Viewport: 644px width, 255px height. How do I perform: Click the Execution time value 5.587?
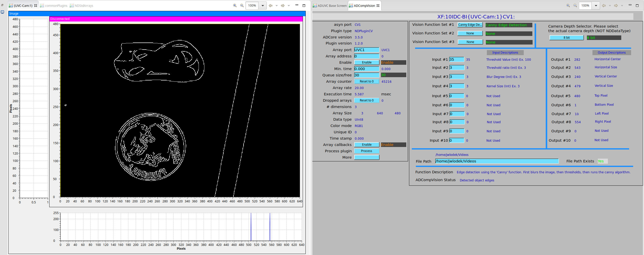pyautogui.click(x=359, y=94)
